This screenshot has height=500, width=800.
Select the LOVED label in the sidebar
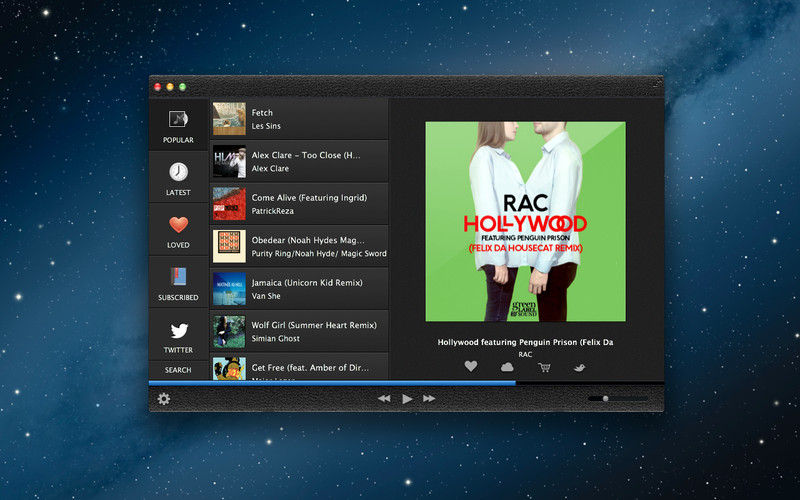[x=178, y=245]
